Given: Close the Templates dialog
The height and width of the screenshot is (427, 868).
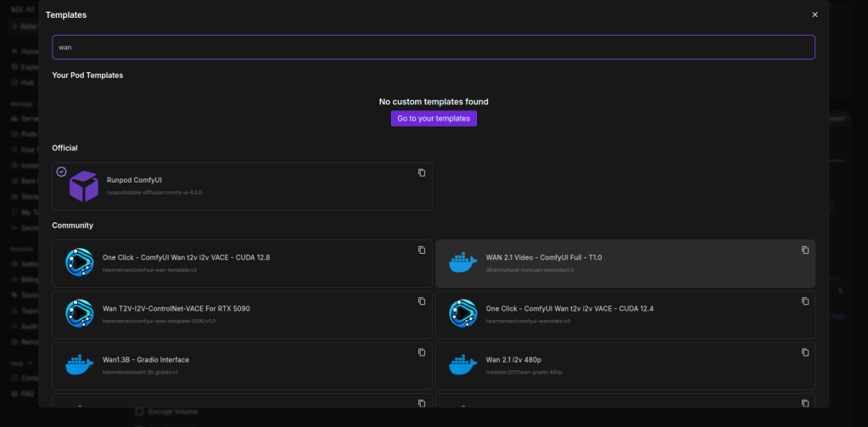Looking at the screenshot, I should coord(815,14).
